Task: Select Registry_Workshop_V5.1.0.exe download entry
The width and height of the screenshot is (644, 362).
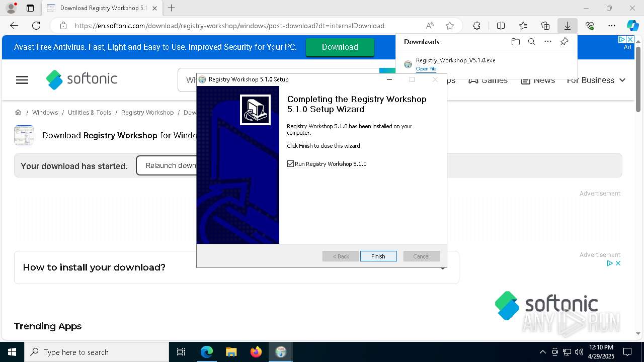Action: (x=486, y=64)
